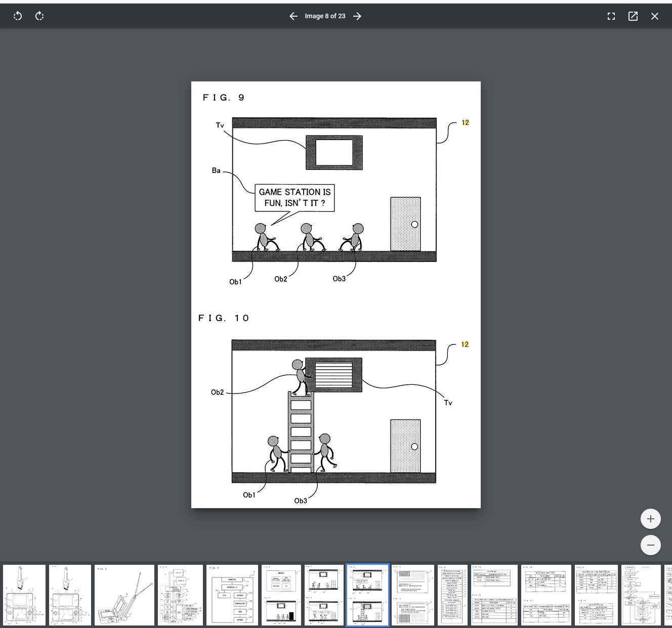Click the 'Image 8 of 23' counter text

click(x=325, y=16)
